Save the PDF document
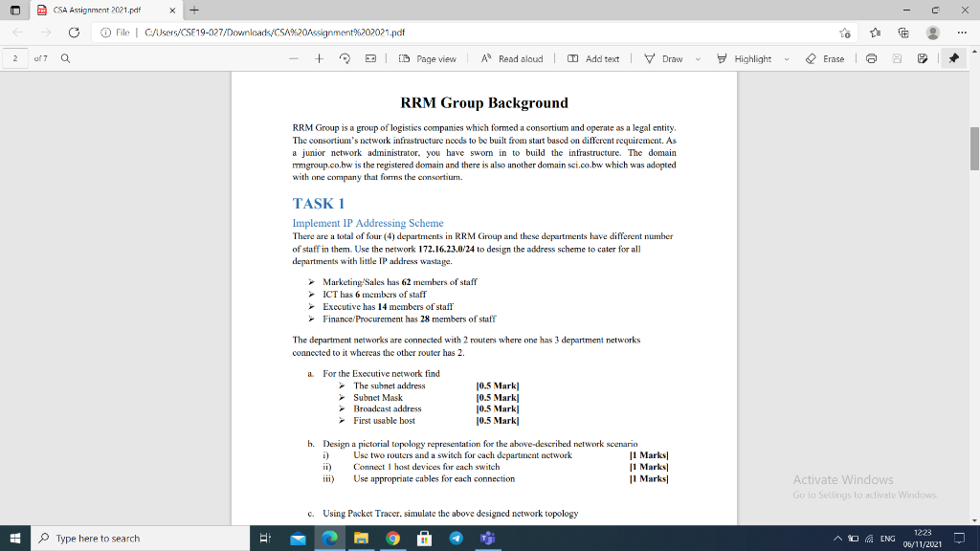Screen dimensions: 980x551 [x=923, y=57]
